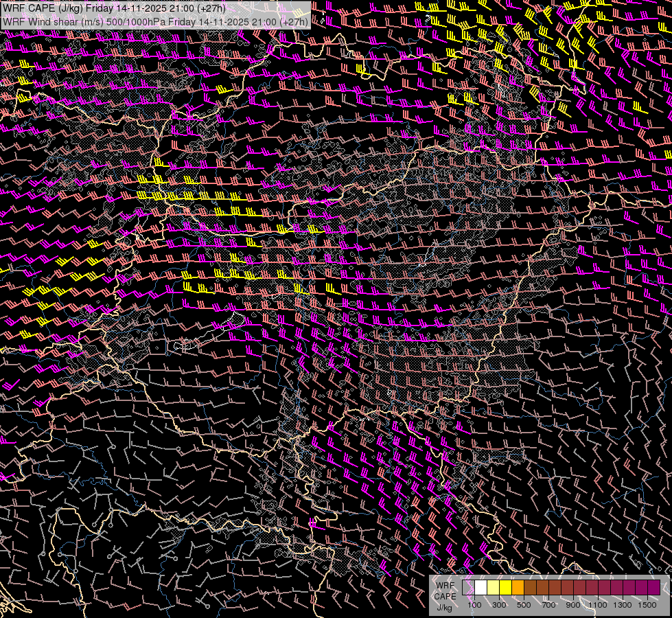Click the 900 legend label
The image size is (672, 618).
(573, 605)
